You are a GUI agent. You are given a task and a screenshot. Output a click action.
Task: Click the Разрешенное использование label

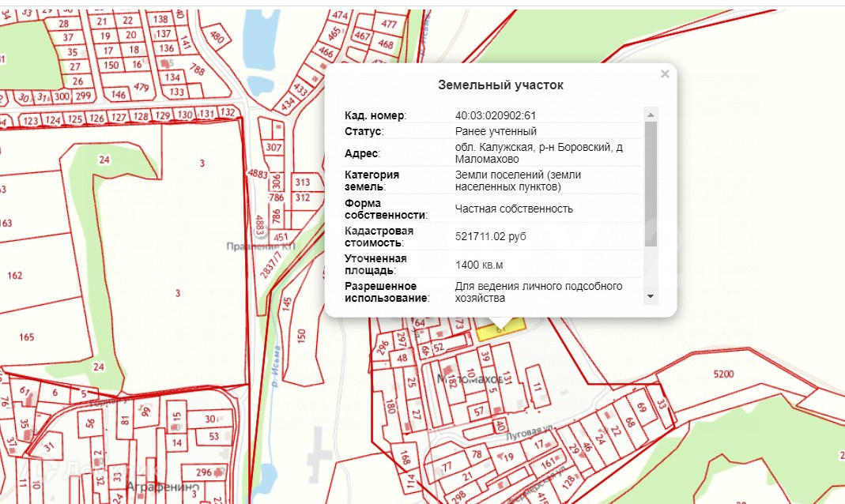point(387,291)
